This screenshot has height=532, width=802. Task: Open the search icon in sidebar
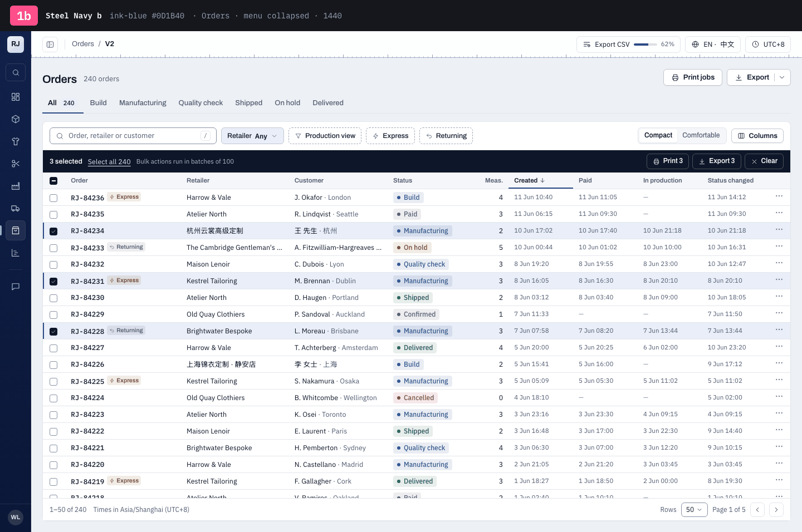[16, 72]
